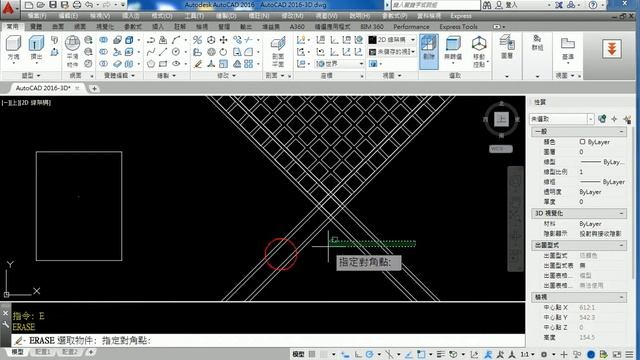640x360 pixels.
Task: Click the Quick Select icon in Properties panel
Action: pyautogui.click(x=627, y=119)
